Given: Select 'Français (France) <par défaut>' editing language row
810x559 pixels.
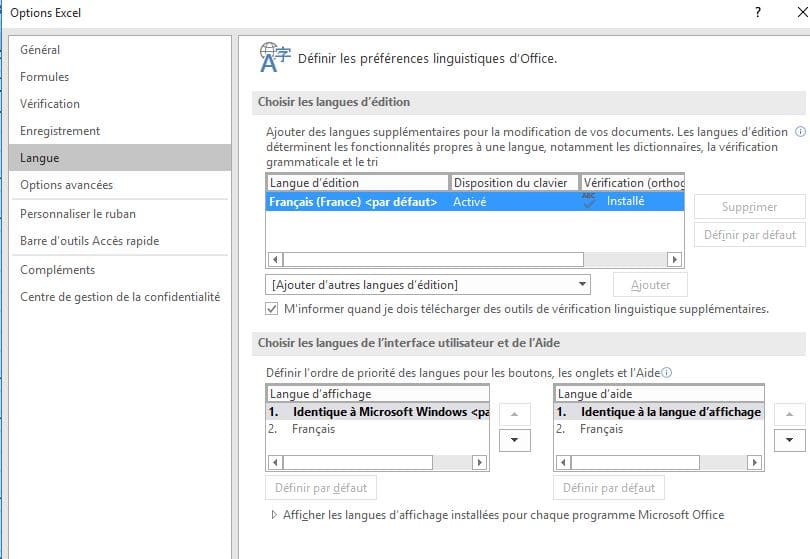Looking at the screenshot, I should pos(475,201).
